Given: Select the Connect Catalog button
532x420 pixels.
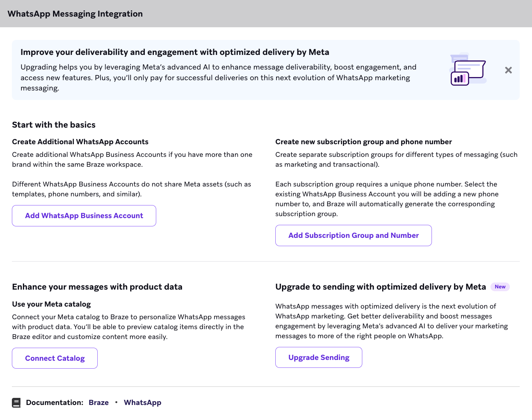Looking at the screenshot, I should [x=55, y=358].
